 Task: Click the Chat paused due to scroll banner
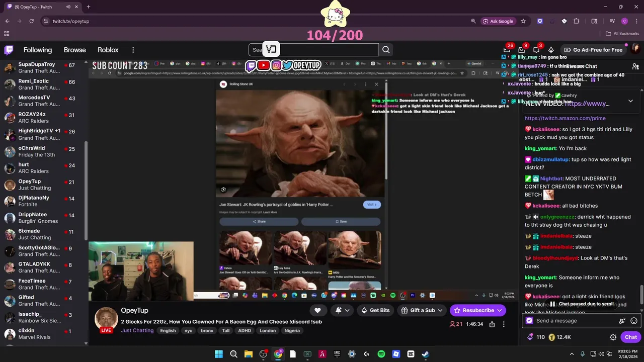[x=581, y=304]
